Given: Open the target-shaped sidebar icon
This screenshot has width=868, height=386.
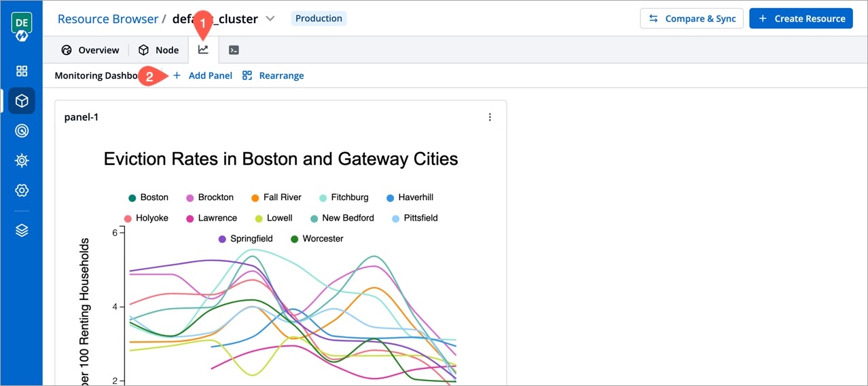Looking at the screenshot, I should (22, 131).
